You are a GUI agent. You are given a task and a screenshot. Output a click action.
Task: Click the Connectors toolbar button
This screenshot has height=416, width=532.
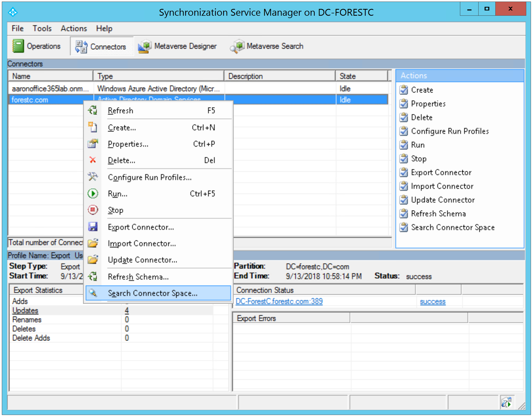101,47
